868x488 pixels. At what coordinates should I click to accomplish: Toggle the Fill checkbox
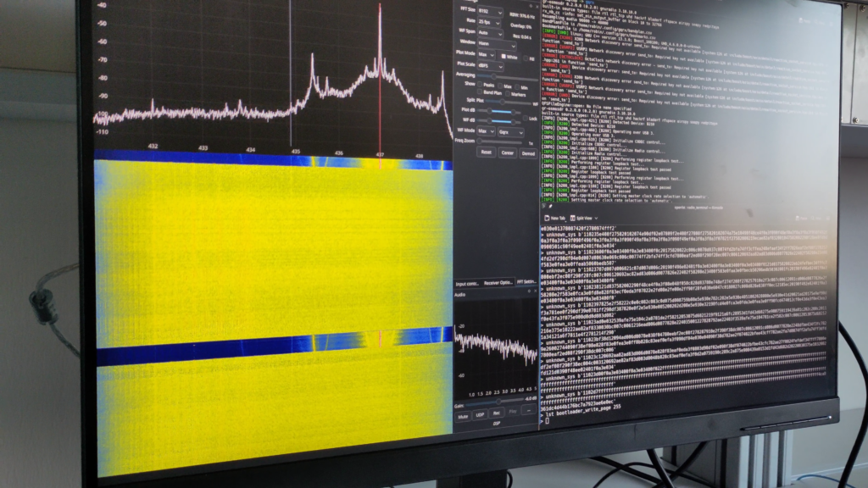[526, 58]
